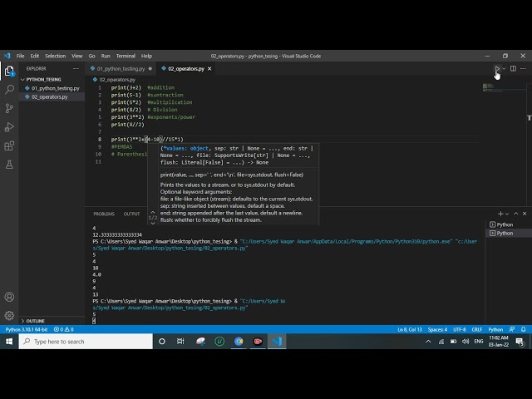
Task: Run Python file with play button
Action: tap(497, 68)
